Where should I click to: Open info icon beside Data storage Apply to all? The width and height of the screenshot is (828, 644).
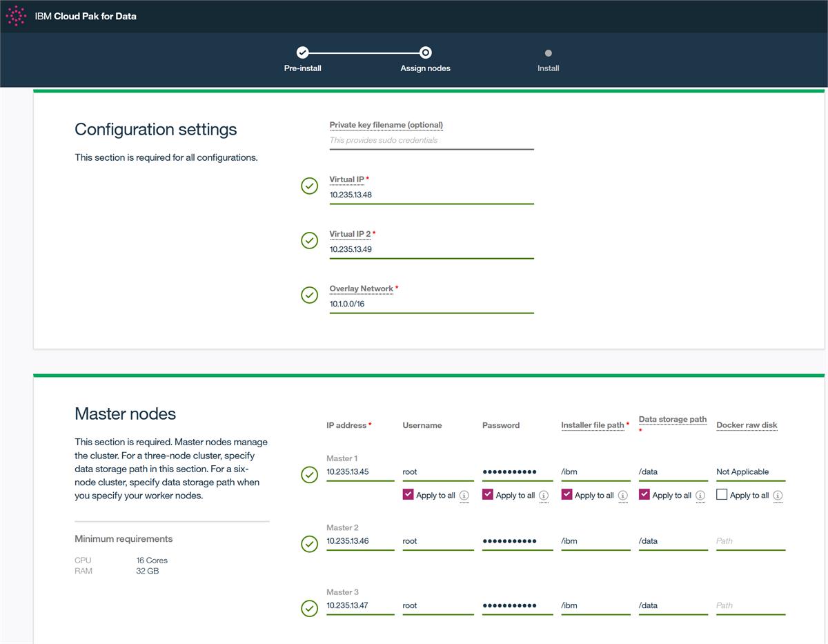(x=700, y=495)
